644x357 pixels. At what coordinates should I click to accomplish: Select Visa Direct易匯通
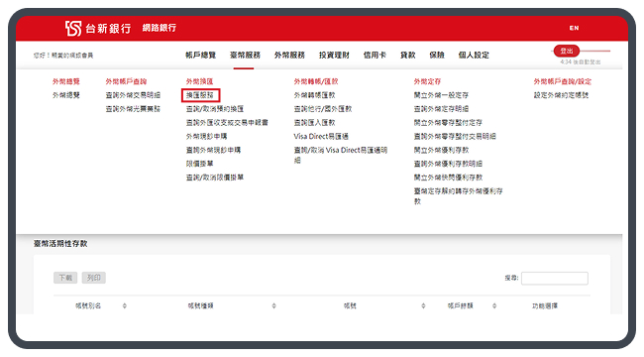click(321, 137)
